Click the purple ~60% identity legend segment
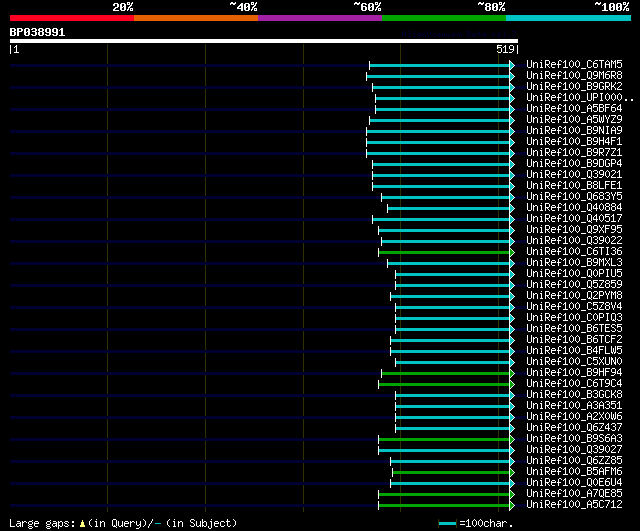 pyautogui.click(x=320, y=18)
